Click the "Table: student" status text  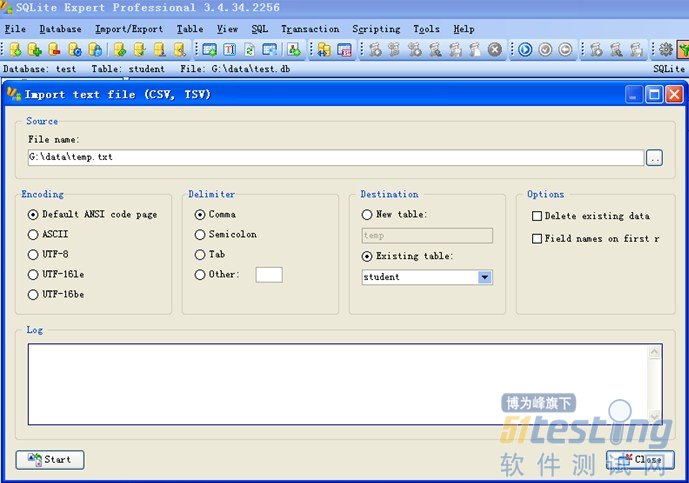pyautogui.click(x=128, y=69)
